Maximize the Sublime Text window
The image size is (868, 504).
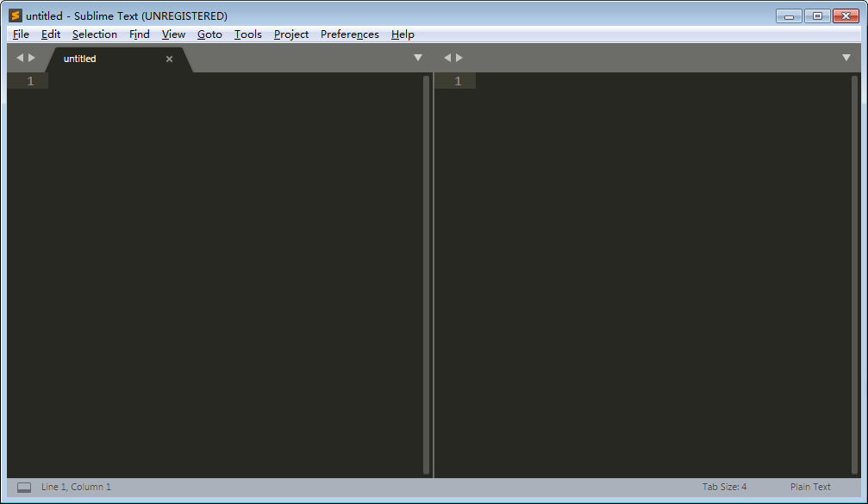coord(817,16)
